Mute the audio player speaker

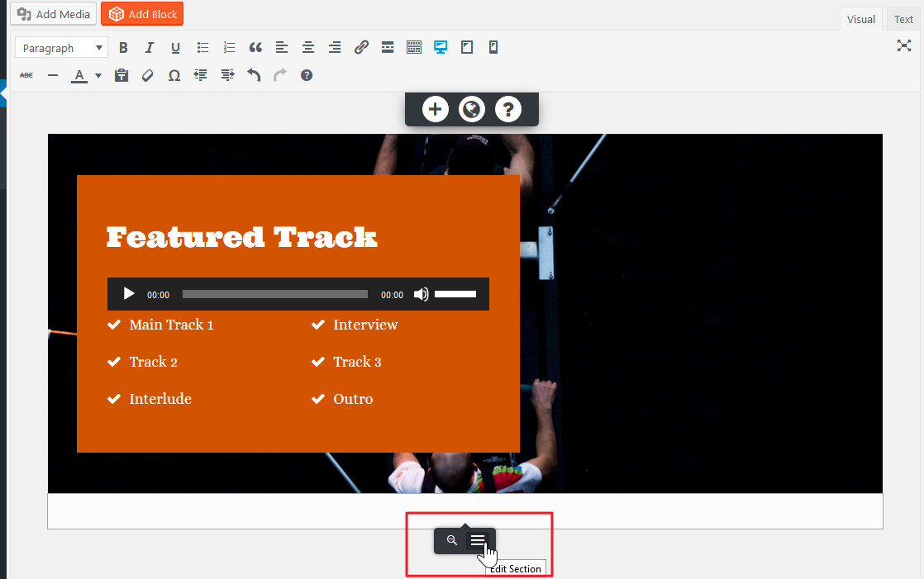(421, 294)
